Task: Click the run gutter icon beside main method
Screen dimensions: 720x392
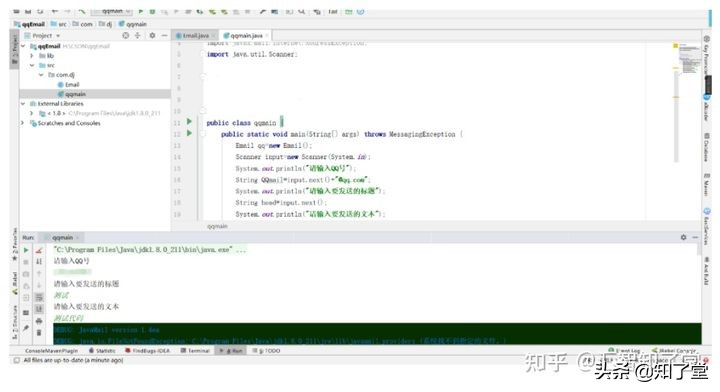Action: pos(189,133)
